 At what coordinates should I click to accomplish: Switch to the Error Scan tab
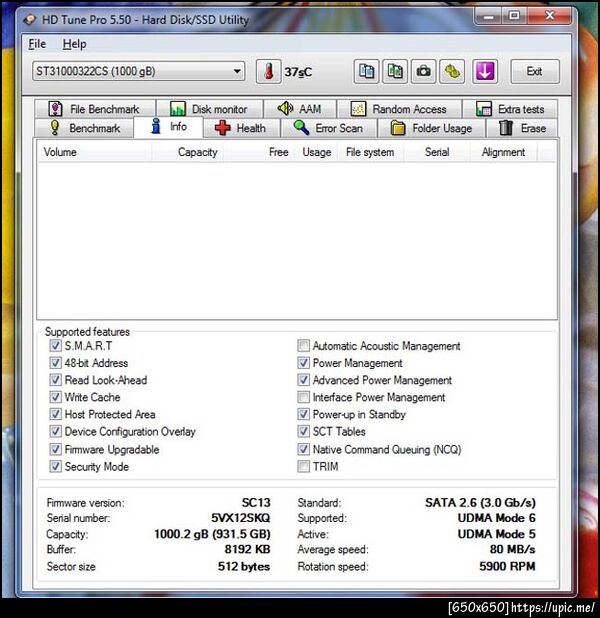point(329,128)
